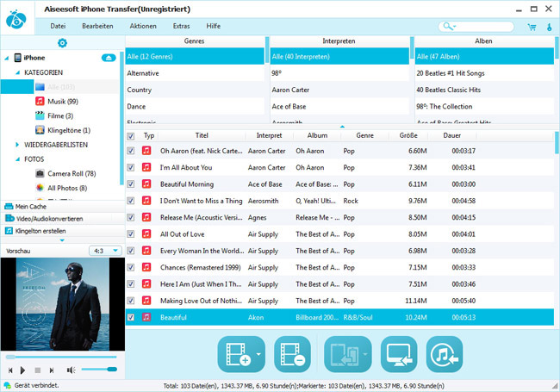This screenshot has height=392, width=560.
Task: Open Video/Audio konvertieren tool
Action: 63,219
